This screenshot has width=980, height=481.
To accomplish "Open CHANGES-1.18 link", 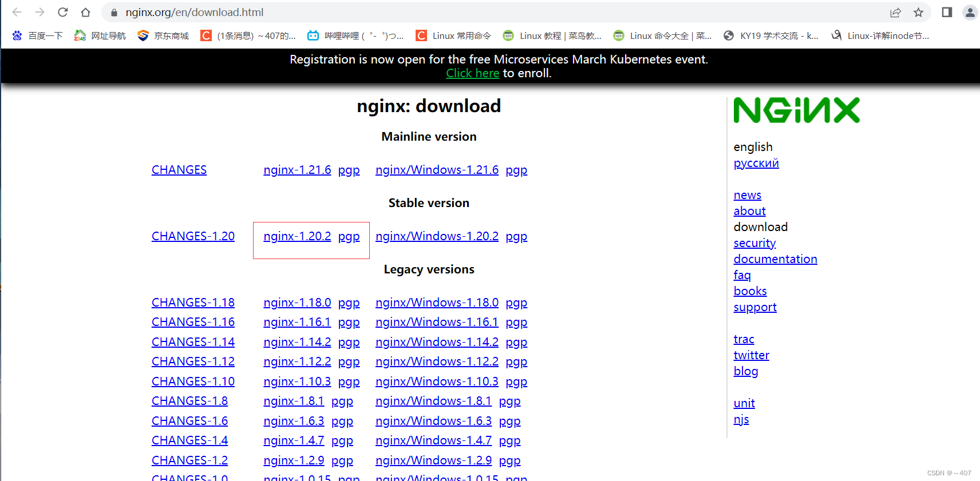I will [193, 303].
